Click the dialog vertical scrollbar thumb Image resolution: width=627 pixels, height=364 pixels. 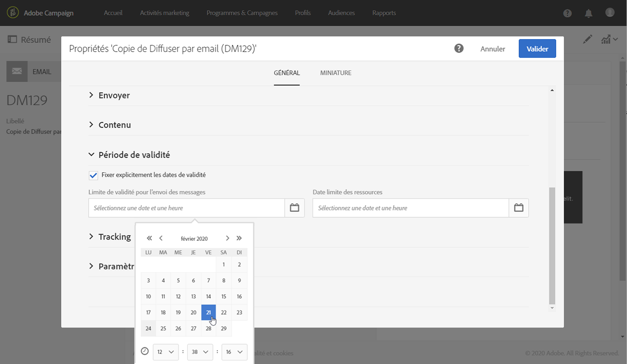(x=552, y=246)
